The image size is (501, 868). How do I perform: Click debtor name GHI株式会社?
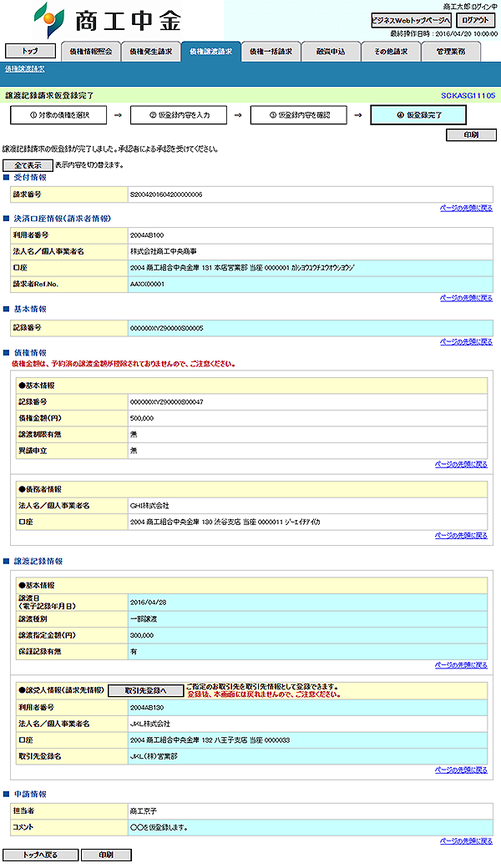click(x=149, y=506)
